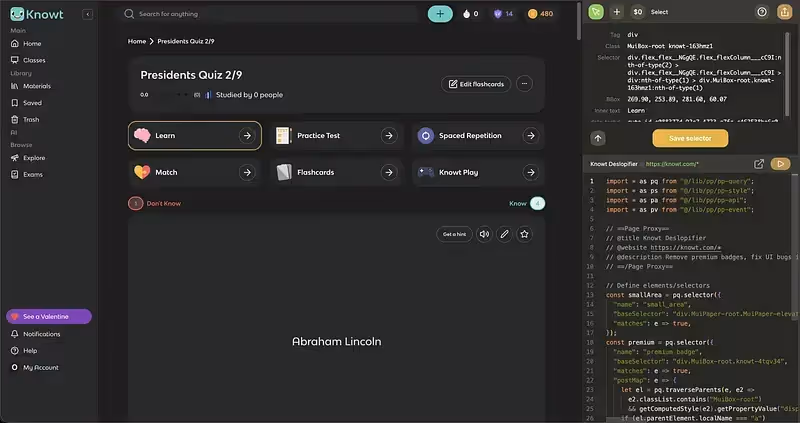This screenshot has width=800, height=423.
Task: Click the purple shield gem counter
Action: coord(503,14)
